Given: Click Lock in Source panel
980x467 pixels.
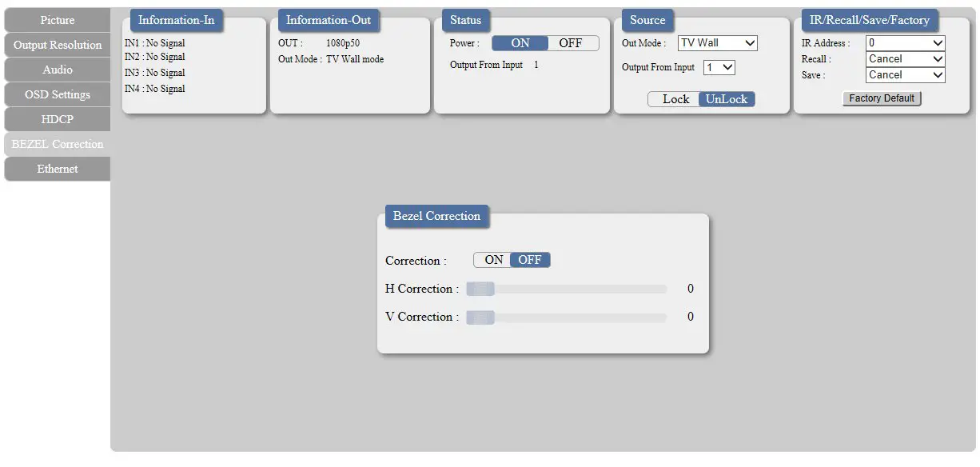Looking at the screenshot, I should tap(675, 99).
